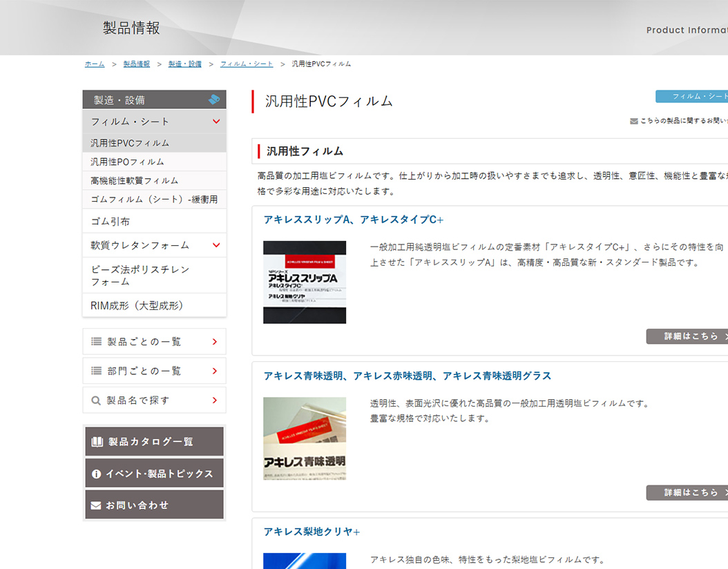Click the book icon on 製品カタログ一覧
Viewport: 728px width, 569px height.
97,442
